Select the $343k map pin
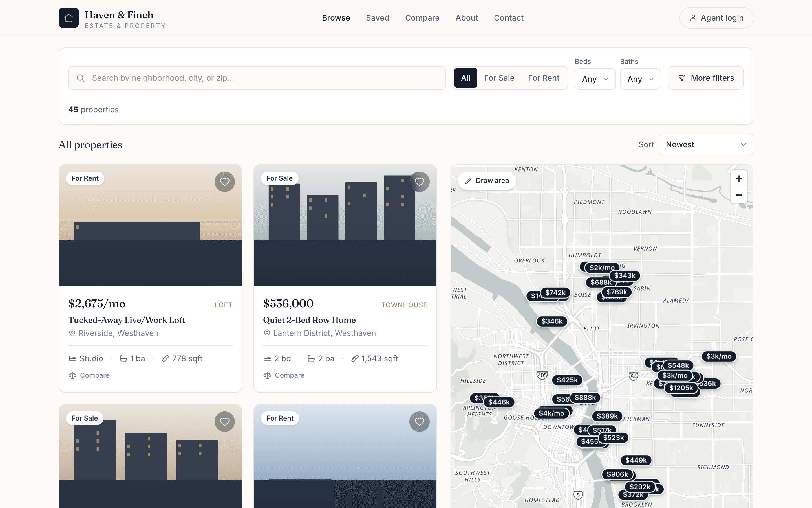Image resolution: width=812 pixels, height=508 pixels. click(625, 276)
